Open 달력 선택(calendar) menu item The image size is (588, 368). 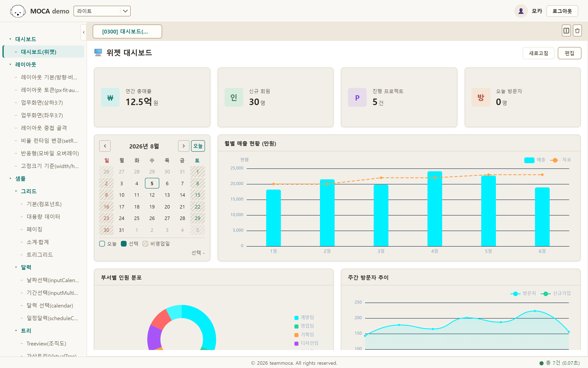click(50, 305)
